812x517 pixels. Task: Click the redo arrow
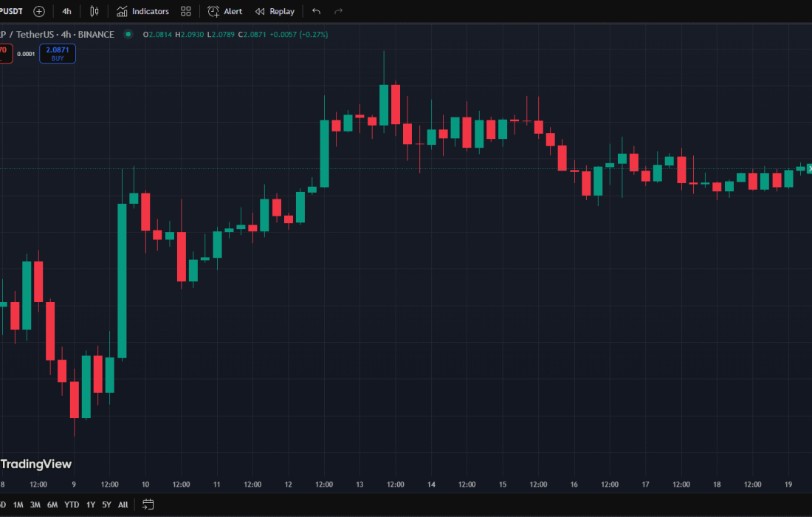point(339,11)
